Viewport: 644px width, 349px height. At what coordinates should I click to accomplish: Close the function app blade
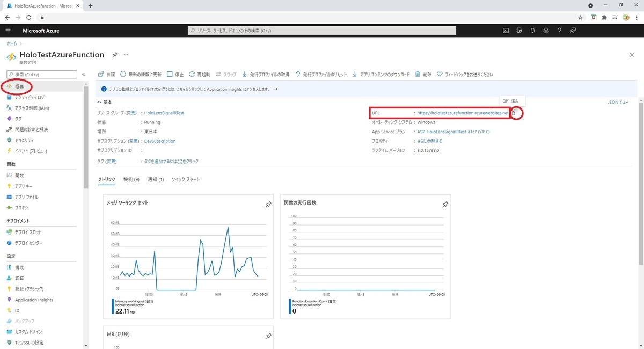pos(631,55)
